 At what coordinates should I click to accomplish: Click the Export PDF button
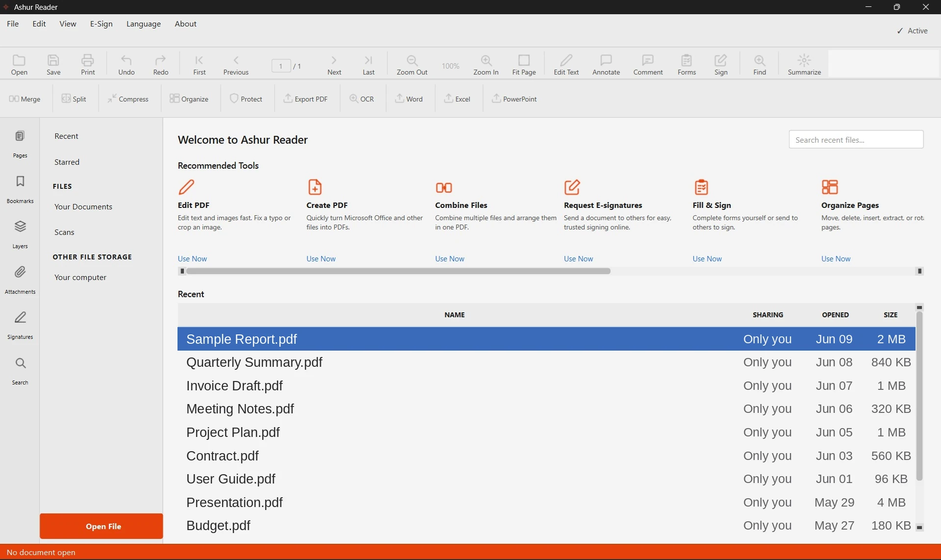coord(305,99)
